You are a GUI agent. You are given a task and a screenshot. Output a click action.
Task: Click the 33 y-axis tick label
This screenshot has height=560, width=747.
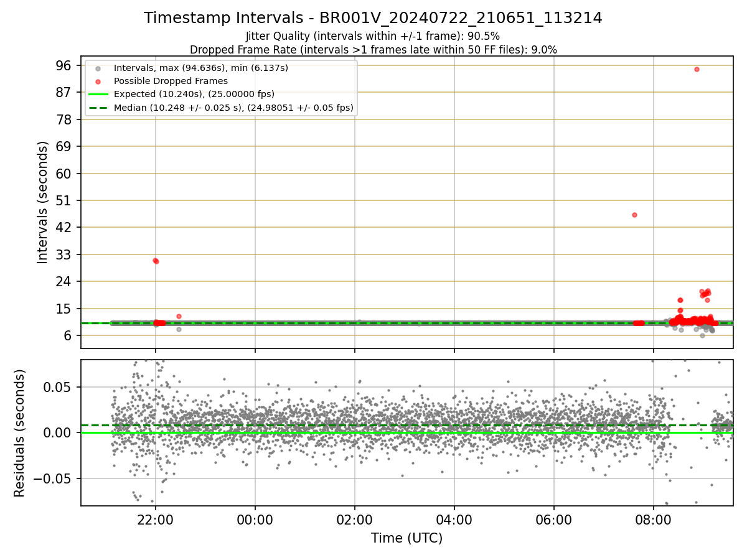[x=64, y=254]
